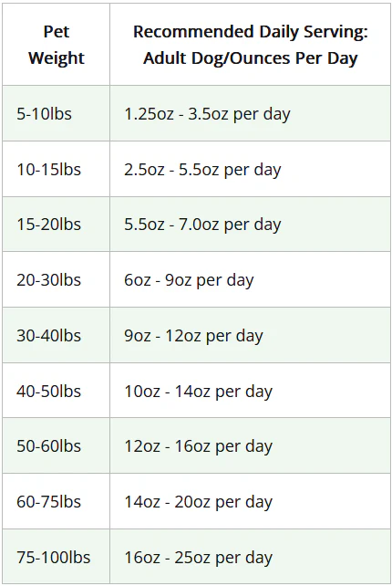
Task: Select the 1.25oz - 3.5oz per day cell
Action: click(x=250, y=113)
